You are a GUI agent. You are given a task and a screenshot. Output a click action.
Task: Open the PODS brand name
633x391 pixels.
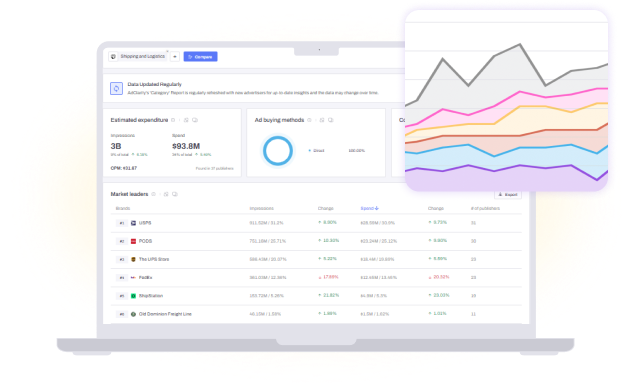pyautogui.click(x=145, y=241)
